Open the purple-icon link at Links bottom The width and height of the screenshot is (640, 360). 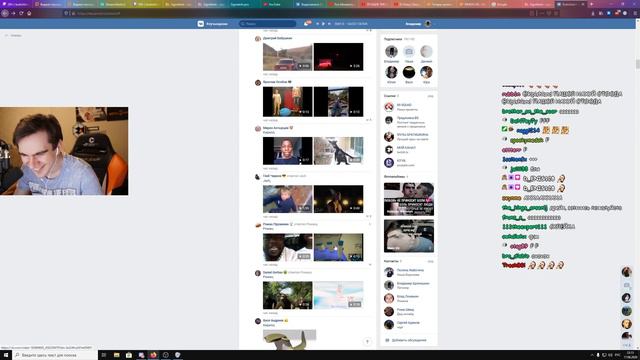coord(408,162)
